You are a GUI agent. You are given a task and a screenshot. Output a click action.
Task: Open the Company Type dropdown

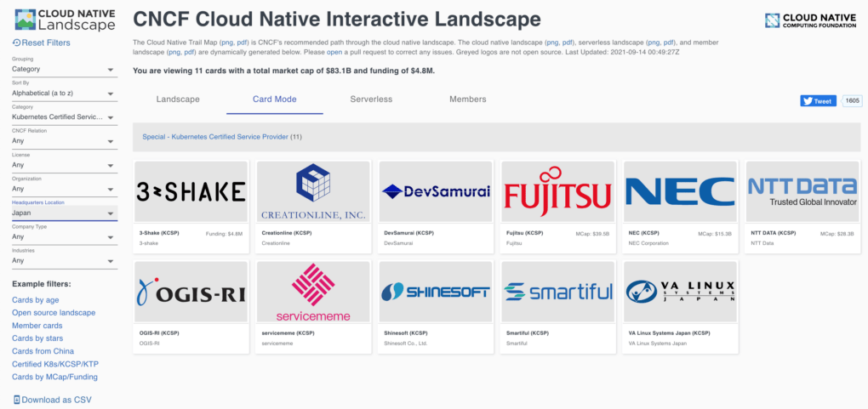(65, 237)
